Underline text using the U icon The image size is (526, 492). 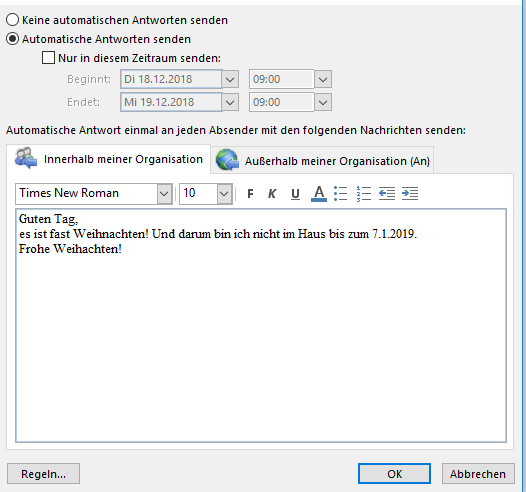point(295,194)
